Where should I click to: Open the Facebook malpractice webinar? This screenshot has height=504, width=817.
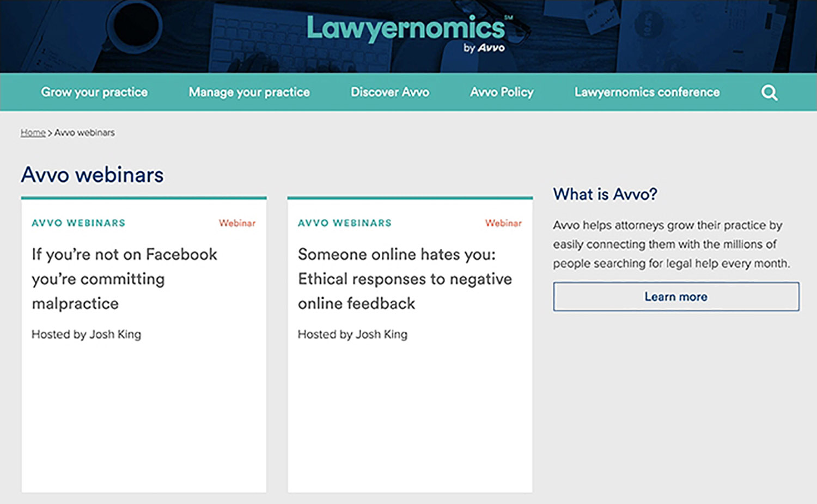coord(125,279)
